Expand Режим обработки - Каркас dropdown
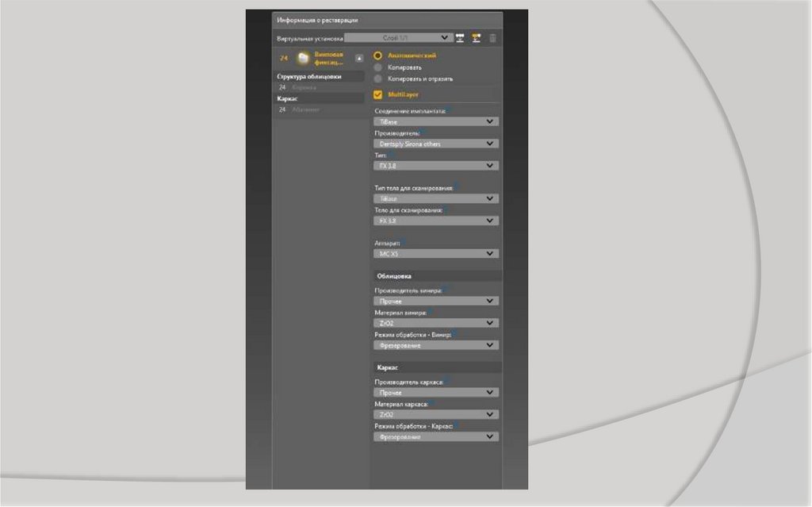812x507 pixels. pos(436,436)
